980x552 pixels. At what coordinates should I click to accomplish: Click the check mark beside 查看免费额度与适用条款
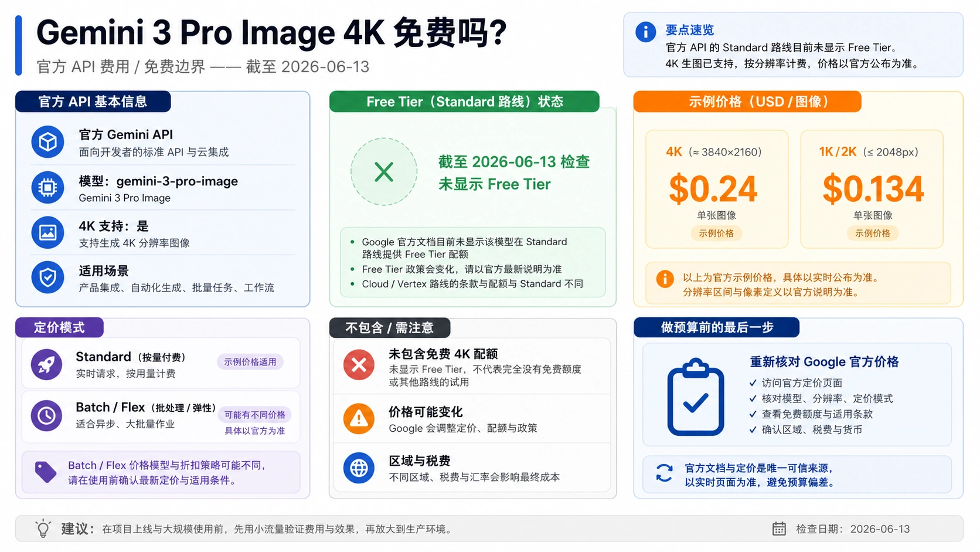[x=753, y=414]
